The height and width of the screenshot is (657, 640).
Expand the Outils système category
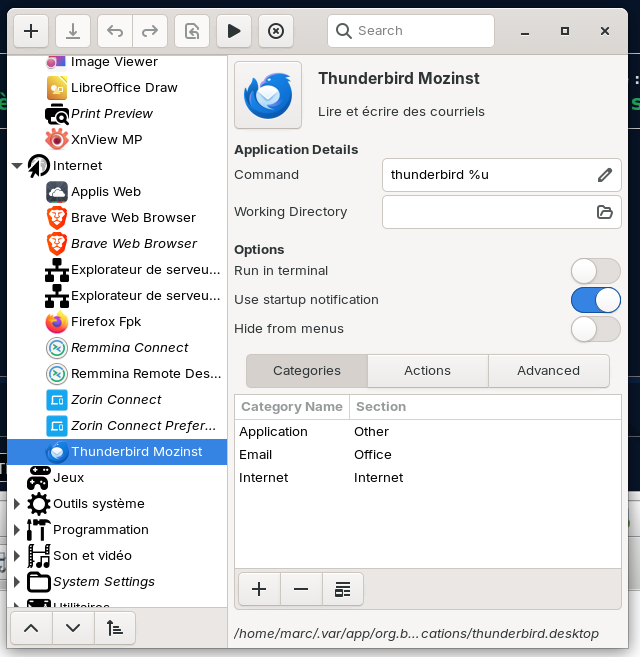click(16, 504)
